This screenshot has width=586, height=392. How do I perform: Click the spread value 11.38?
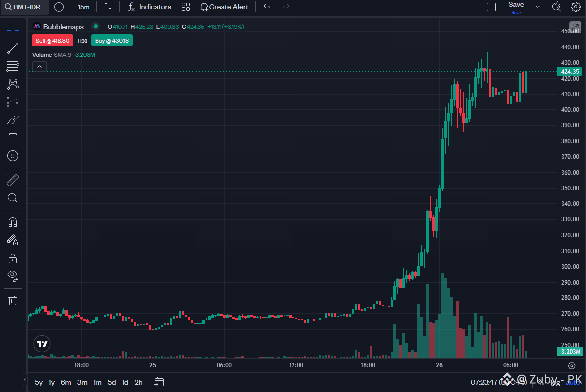82,41
